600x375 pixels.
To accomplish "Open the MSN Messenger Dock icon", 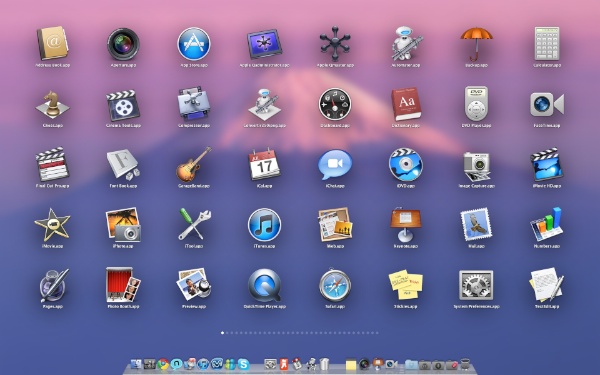I will [x=230, y=364].
